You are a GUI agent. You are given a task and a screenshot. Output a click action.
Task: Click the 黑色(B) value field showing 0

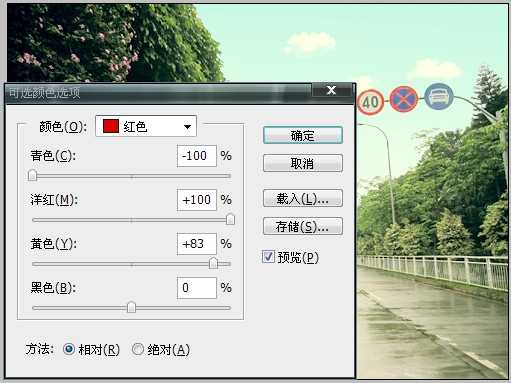pos(197,288)
